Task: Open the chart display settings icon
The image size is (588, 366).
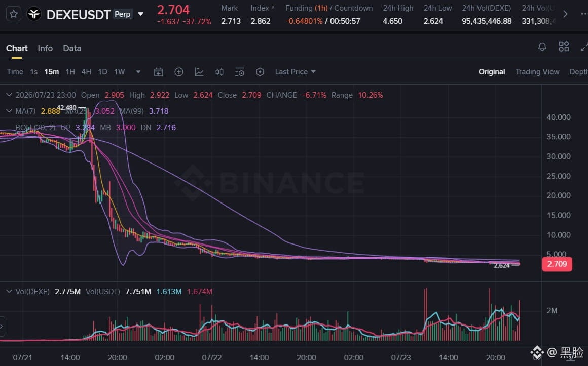Action: [240, 72]
